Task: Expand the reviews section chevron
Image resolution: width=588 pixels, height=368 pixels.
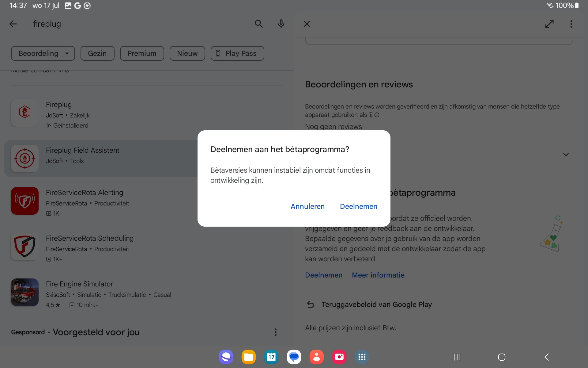Action: [x=566, y=155]
